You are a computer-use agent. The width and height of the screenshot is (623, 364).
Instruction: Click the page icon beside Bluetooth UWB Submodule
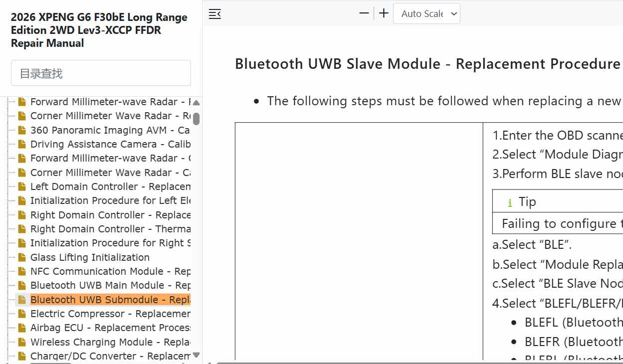point(21,300)
